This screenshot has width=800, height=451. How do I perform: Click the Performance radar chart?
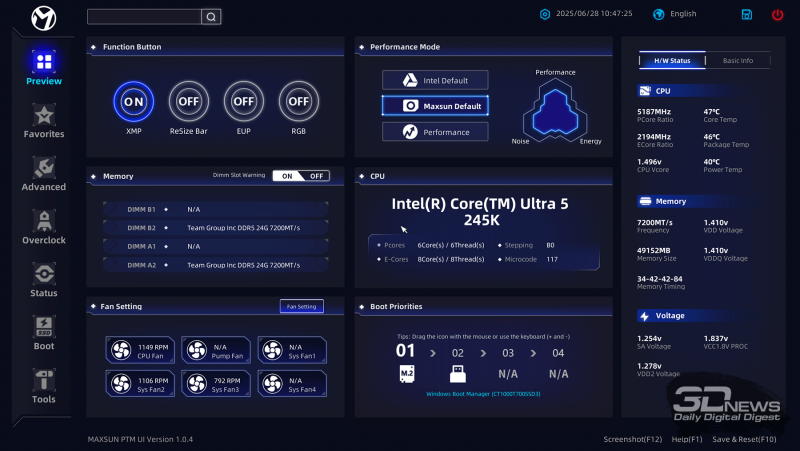click(555, 110)
